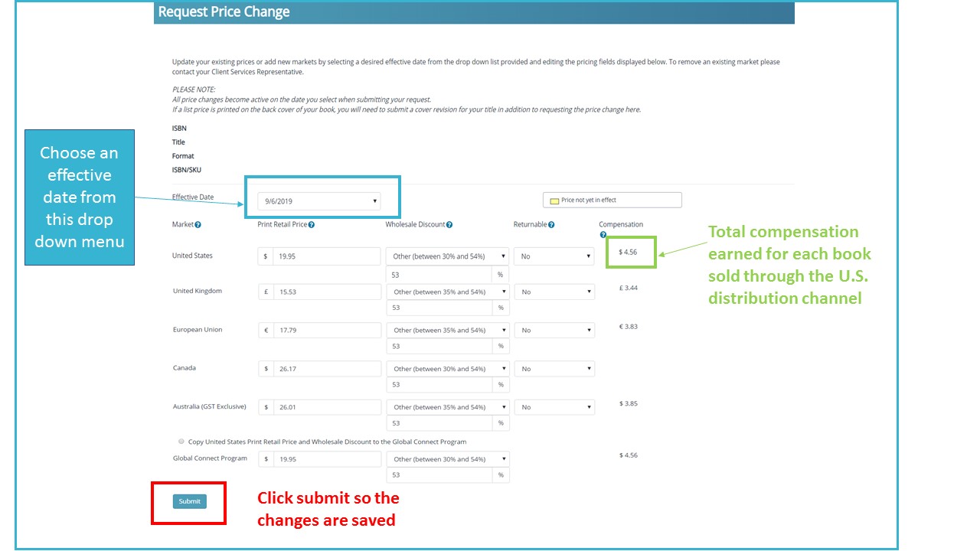The image size is (980, 551).
Task: Click the yellow Price not yet in effect swatch
Action: pos(554,201)
